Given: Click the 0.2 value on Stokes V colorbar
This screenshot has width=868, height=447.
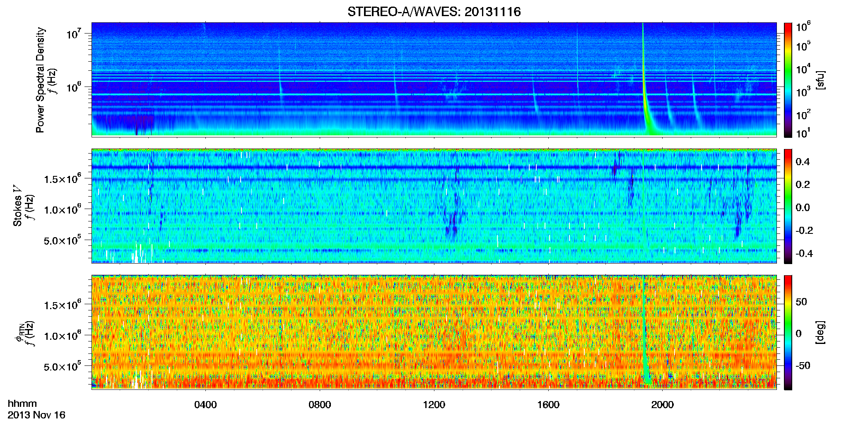Looking at the screenshot, I should pyautogui.click(x=803, y=185).
